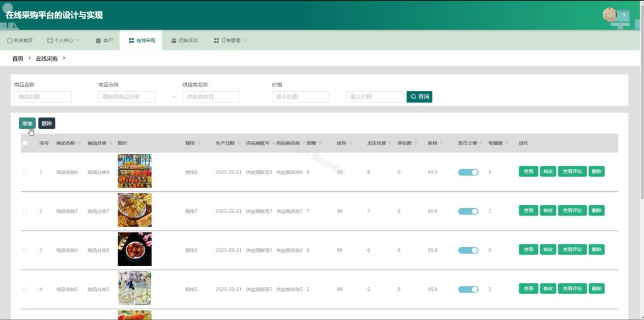This screenshot has height=320, width=644.
Task: Toggle the 是否上架 switch for 商品名称7
Action: tap(468, 212)
